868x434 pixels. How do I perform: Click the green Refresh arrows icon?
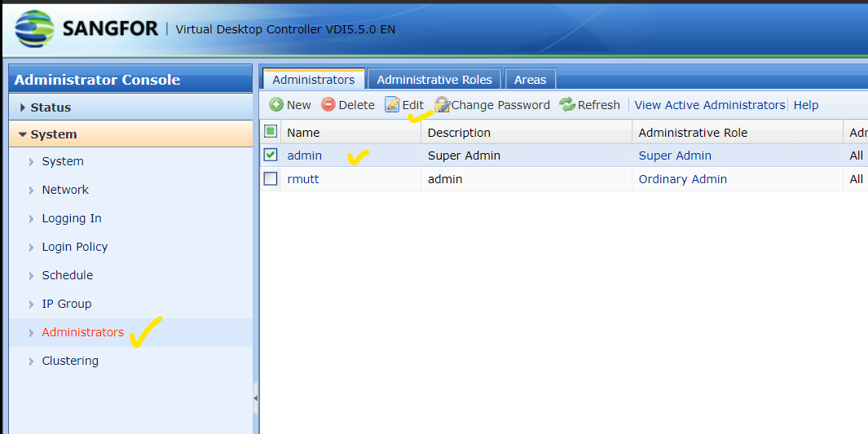pyautogui.click(x=567, y=104)
